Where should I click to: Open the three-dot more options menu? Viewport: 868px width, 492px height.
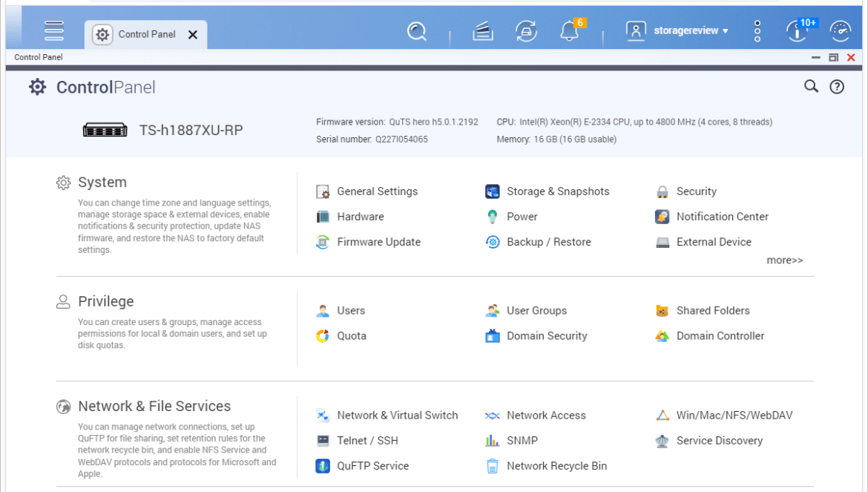(757, 31)
